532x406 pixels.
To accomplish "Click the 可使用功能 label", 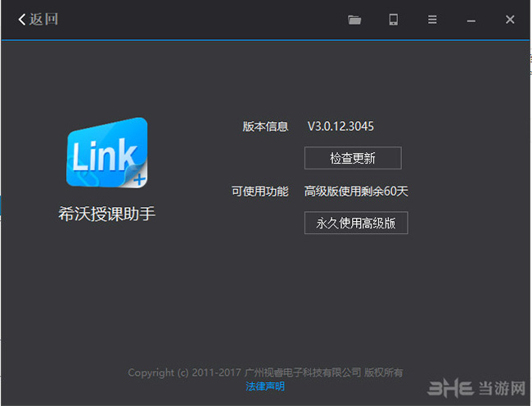I will (260, 192).
